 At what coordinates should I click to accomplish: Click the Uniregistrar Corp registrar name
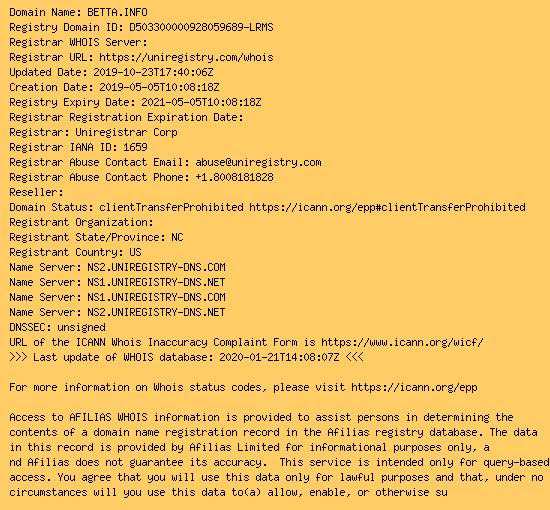126,132
